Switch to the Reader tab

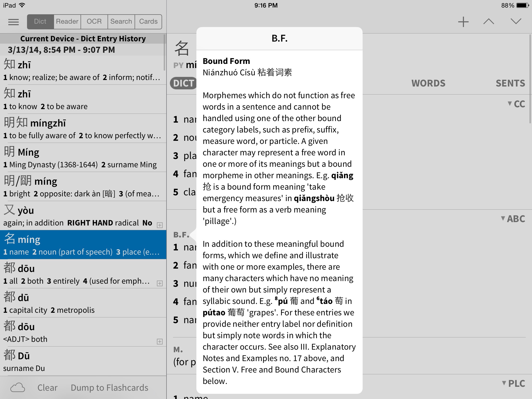[67, 22]
